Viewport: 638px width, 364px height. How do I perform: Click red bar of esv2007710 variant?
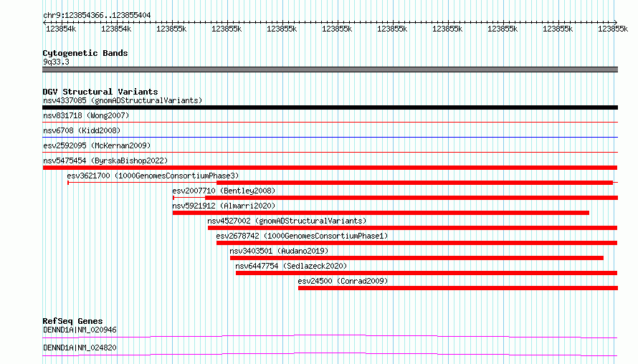click(411, 198)
